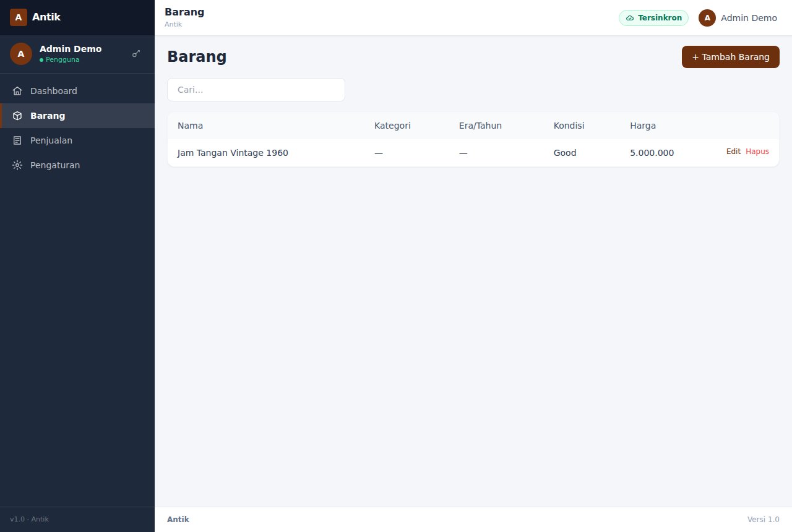Edit the Jam Tangan Vintage 1960 row
The width and height of the screenshot is (792, 532).
[733, 152]
